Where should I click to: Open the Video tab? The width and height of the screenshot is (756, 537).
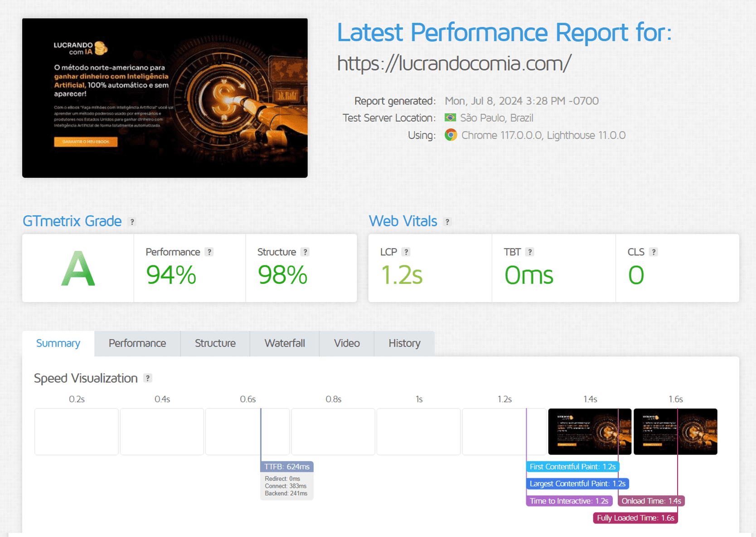point(347,343)
